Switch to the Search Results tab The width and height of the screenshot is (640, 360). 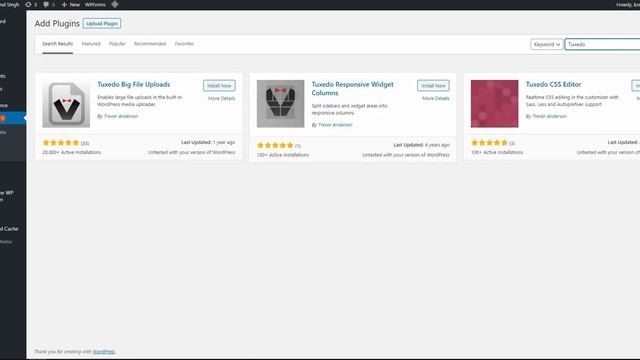tap(58, 44)
